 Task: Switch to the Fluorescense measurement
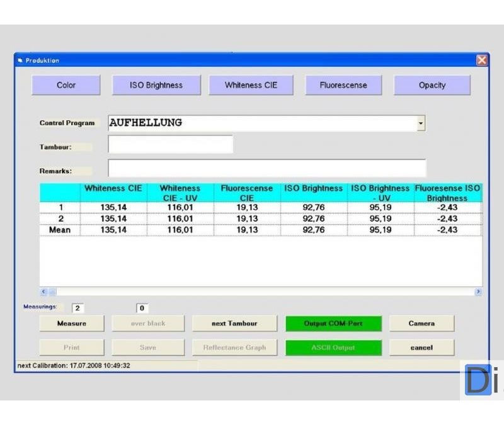pyautogui.click(x=343, y=85)
